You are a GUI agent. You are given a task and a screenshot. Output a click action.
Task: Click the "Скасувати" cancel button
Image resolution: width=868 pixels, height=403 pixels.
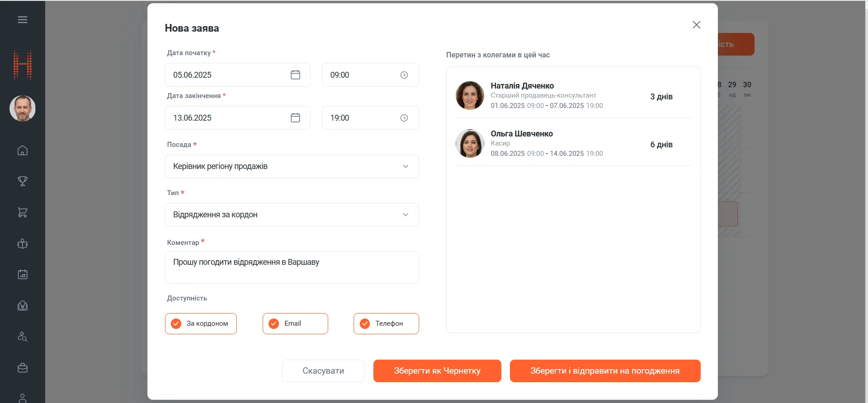tap(323, 371)
